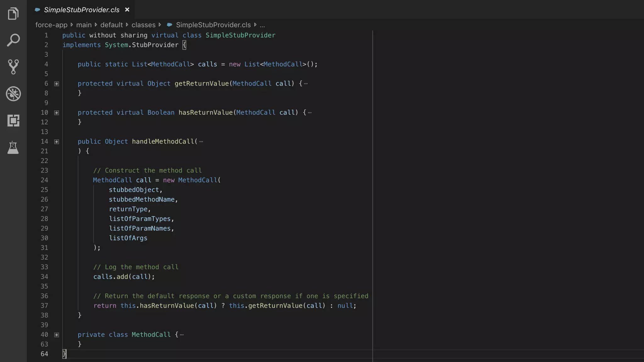Expand folded handleMethodCall parameters

pyautogui.click(x=57, y=142)
